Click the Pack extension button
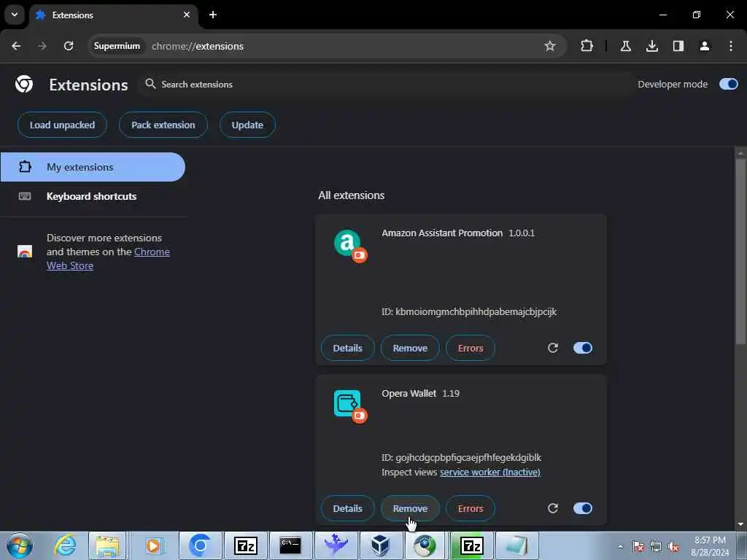 163,125
